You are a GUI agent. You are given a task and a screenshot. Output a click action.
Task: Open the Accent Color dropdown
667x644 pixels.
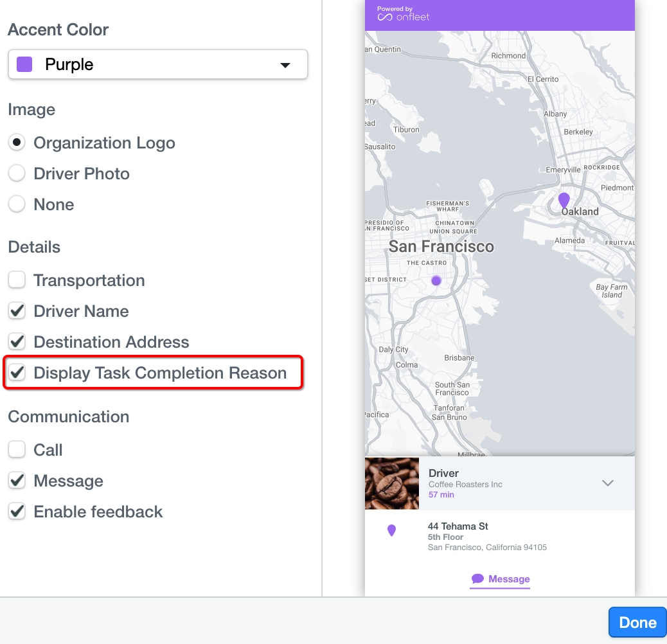point(157,64)
